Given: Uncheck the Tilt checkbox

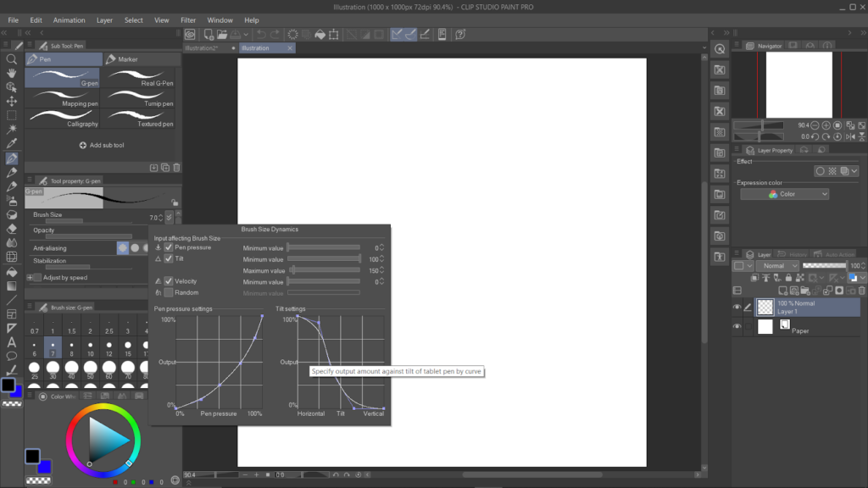Looking at the screenshot, I should point(169,258).
